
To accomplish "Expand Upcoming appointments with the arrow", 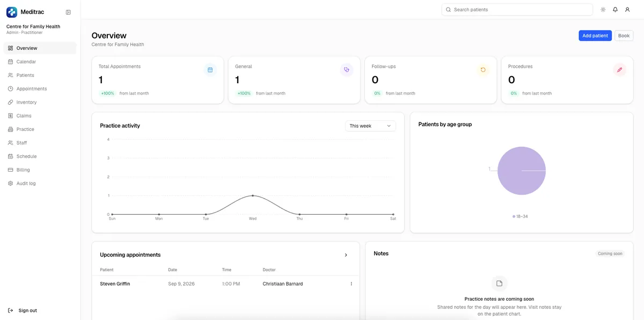I will pos(346,255).
